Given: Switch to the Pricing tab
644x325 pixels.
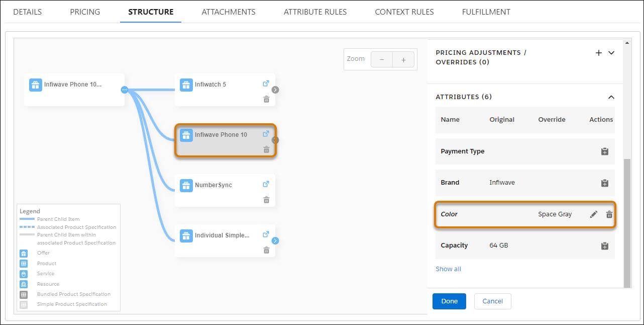Looking at the screenshot, I should pyautogui.click(x=85, y=12).
